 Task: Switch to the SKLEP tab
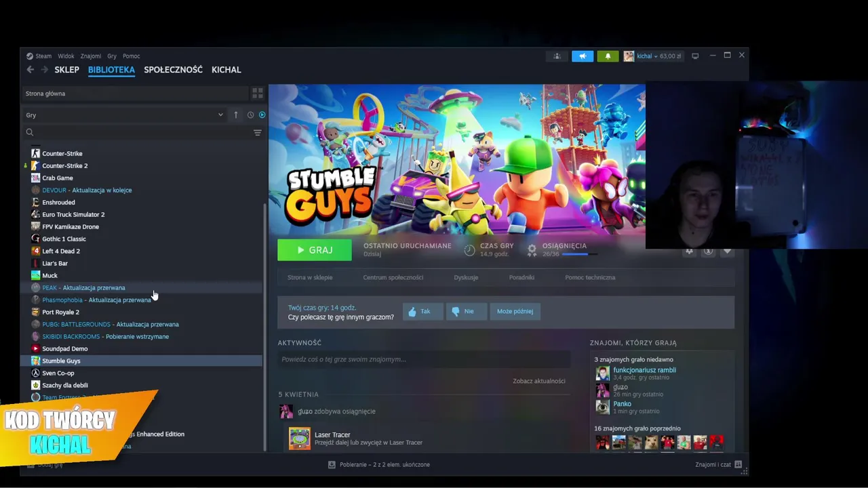(66, 70)
